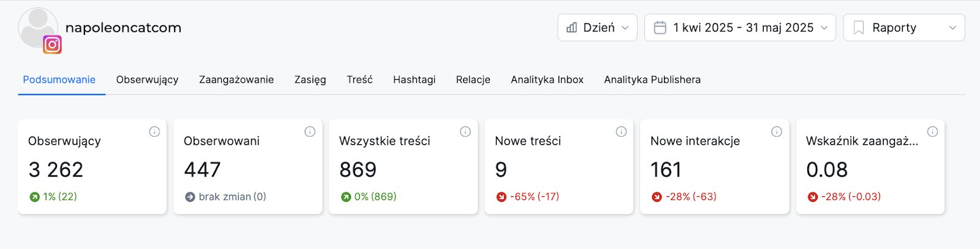
Task: Open info icon on Nowe treści card
Action: [621, 131]
